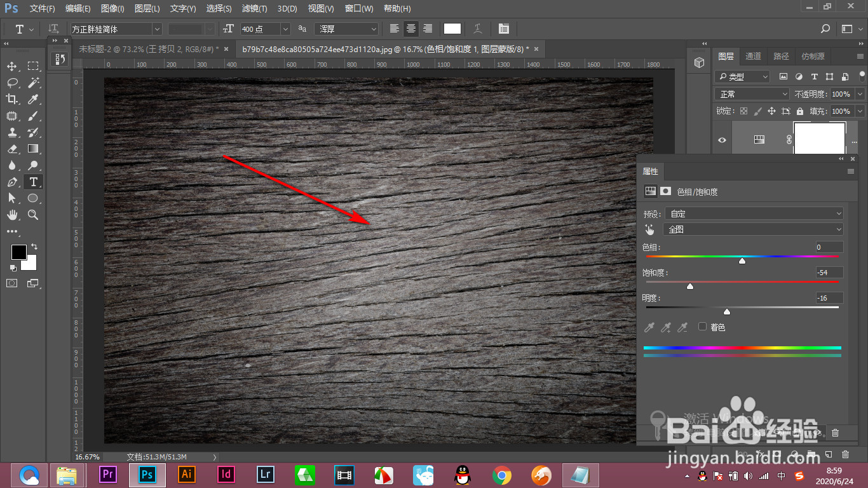Select the Eyedropper tool in toolbox
This screenshot has height=488, width=868.
click(x=33, y=99)
